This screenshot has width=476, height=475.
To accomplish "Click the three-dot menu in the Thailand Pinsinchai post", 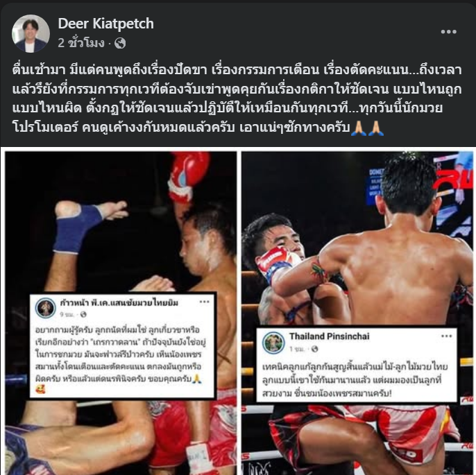I will (x=446, y=336).
